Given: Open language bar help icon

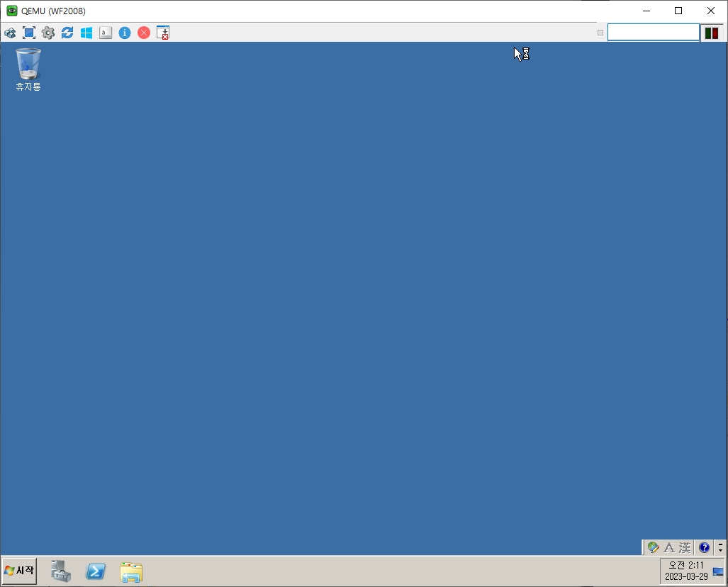Looking at the screenshot, I should pos(704,547).
